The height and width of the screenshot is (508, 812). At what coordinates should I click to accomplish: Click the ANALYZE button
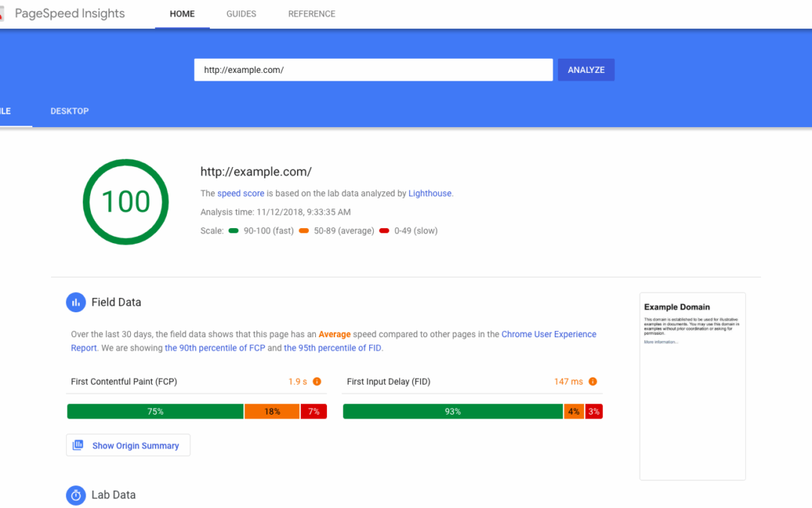pyautogui.click(x=586, y=70)
